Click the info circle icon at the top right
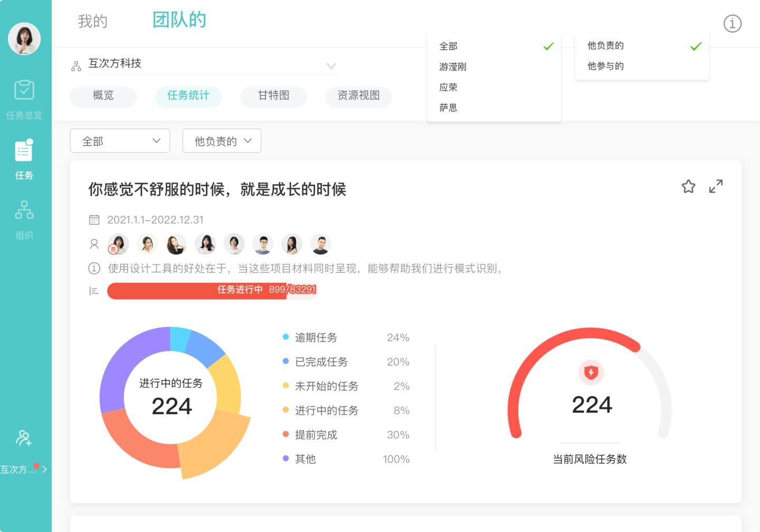This screenshot has width=760, height=532. point(732,24)
